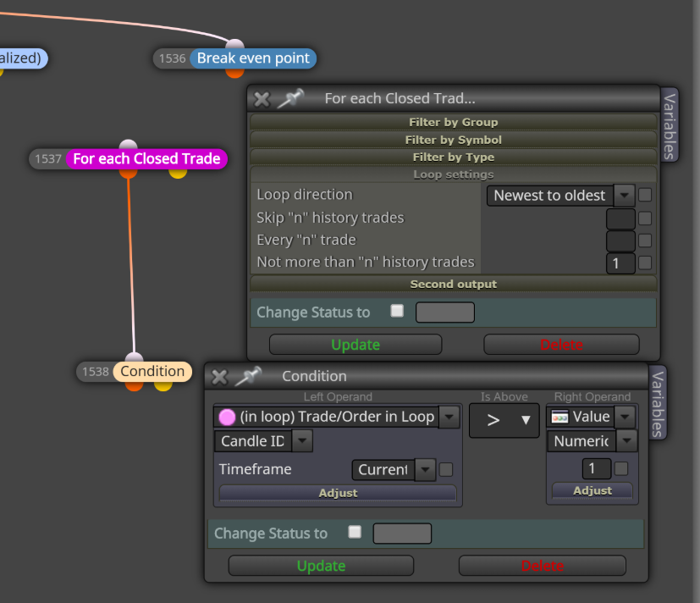Image resolution: width=700 pixels, height=603 pixels.
Task: Enable the Loop direction checkbox
Action: click(x=645, y=195)
